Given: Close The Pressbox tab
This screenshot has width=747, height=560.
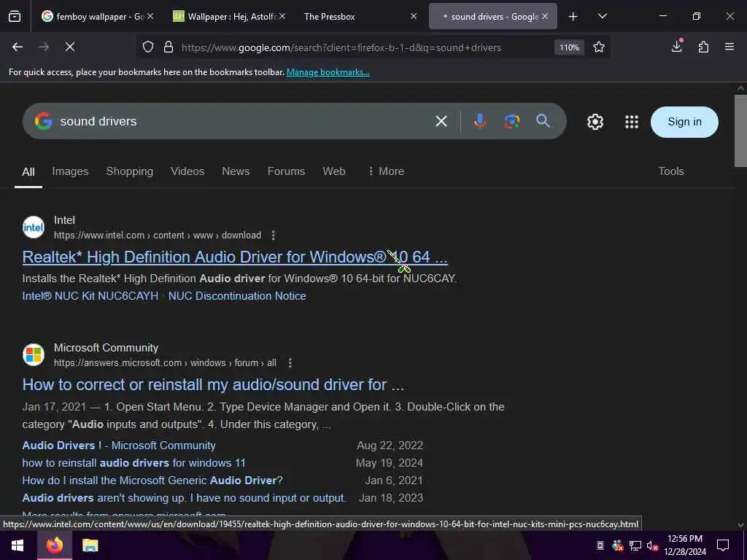Looking at the screenshot, I should 414,17.
